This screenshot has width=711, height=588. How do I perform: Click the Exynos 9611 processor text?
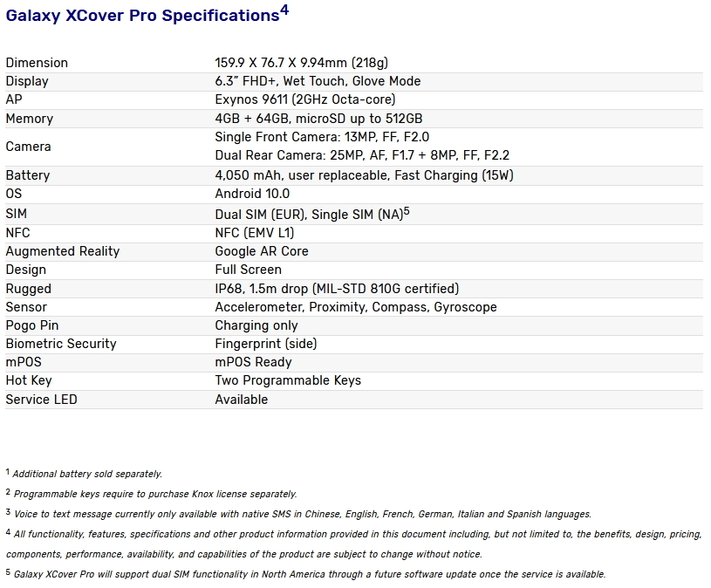tap(304, 99)
